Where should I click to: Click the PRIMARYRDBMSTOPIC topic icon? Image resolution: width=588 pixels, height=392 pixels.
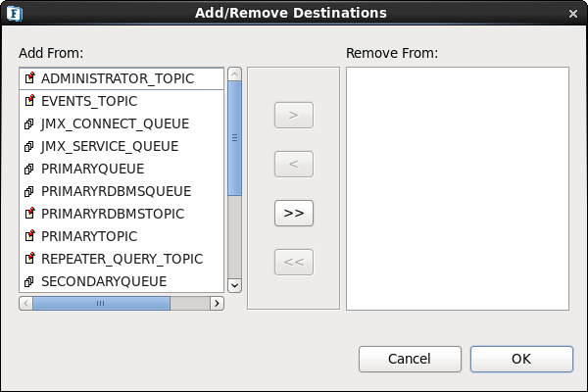(29, 213)
